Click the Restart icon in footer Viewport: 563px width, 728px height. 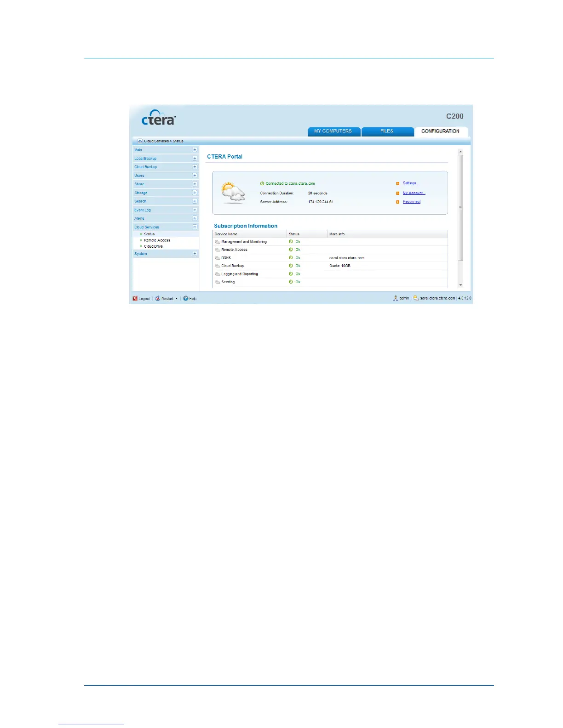(158, 298)
